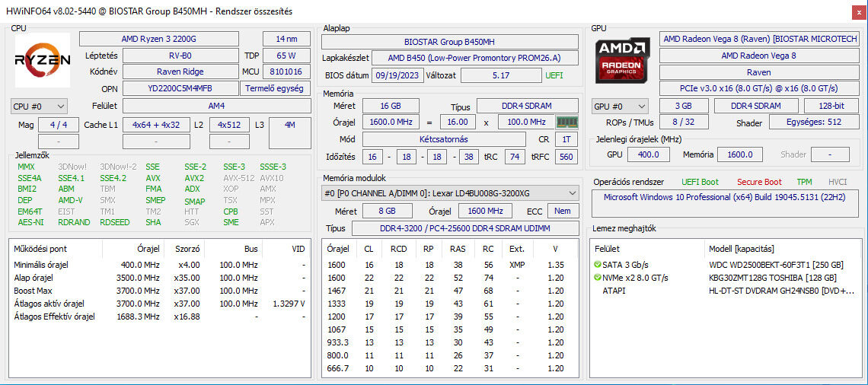Click the Raven Ridge codename field
Image resolution: width=868 pixels, height=385 pixels.
[x=180, y=72]
